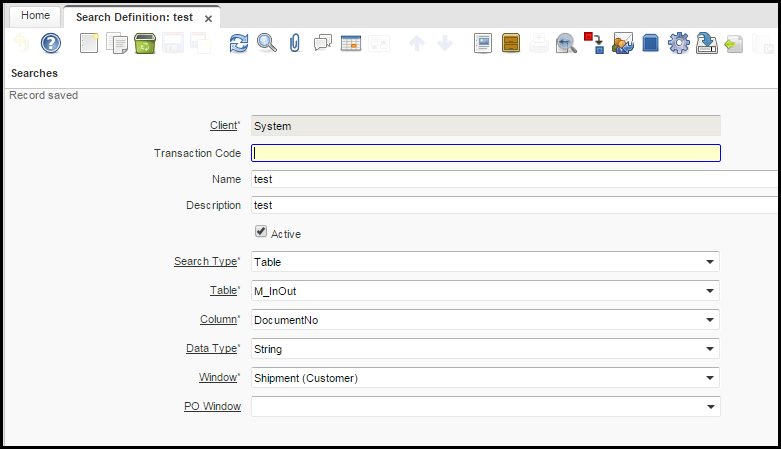Open Find with magnifying glass icon
Viewport: 781px width, 449px height.
(x=267, y=43)
